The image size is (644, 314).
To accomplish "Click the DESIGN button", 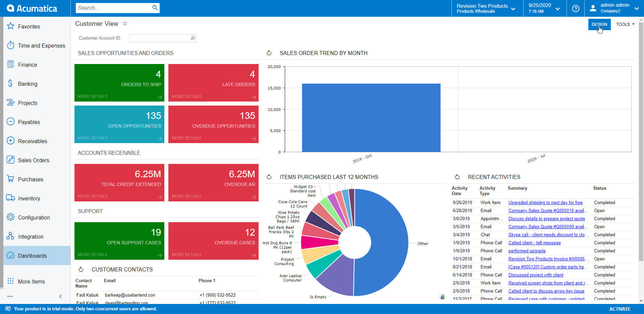I will click(599, 24).
